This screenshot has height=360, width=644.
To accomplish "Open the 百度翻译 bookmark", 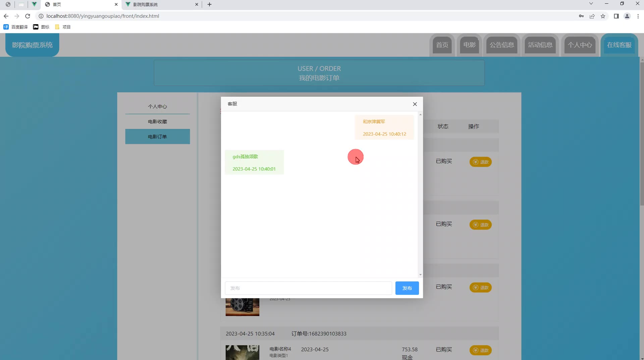I will pos(15,27).
